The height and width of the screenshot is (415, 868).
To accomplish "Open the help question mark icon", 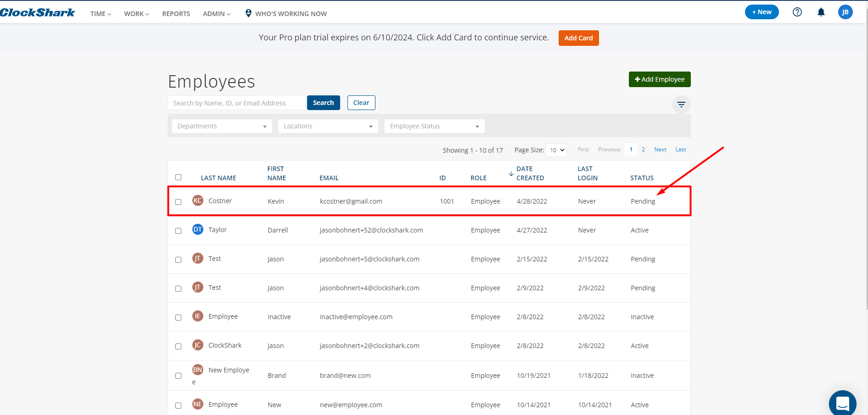I will (x=797, y=12).
